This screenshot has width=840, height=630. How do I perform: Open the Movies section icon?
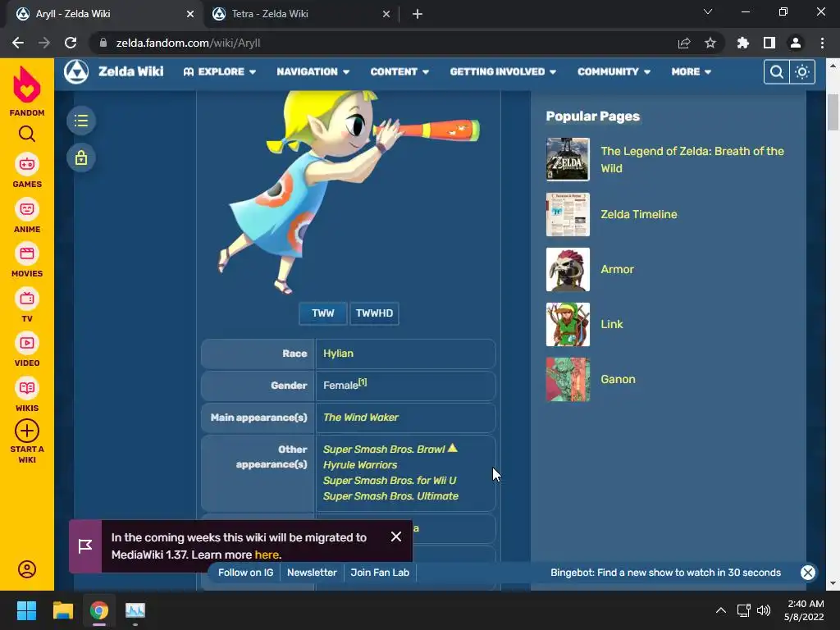coord(27,253)
